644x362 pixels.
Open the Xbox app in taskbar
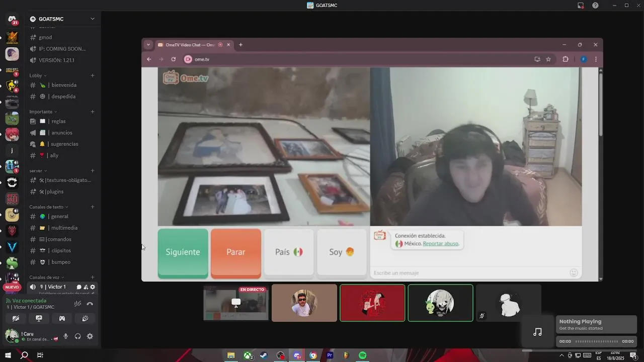point(249,355)
